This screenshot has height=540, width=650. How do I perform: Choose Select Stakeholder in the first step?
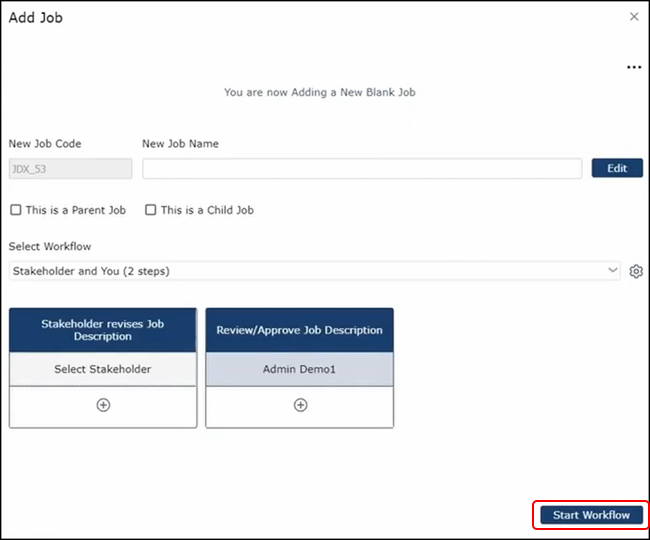103,369
